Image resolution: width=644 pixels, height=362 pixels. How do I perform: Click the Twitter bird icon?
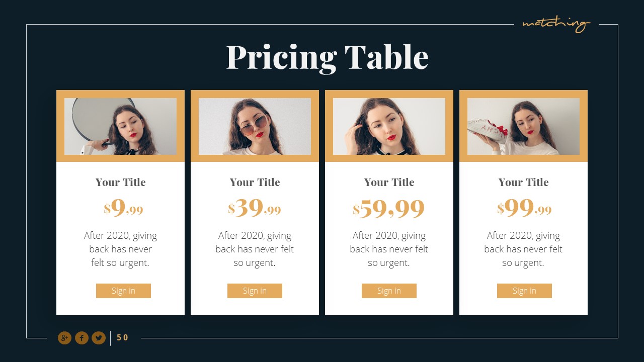[99, 338]
